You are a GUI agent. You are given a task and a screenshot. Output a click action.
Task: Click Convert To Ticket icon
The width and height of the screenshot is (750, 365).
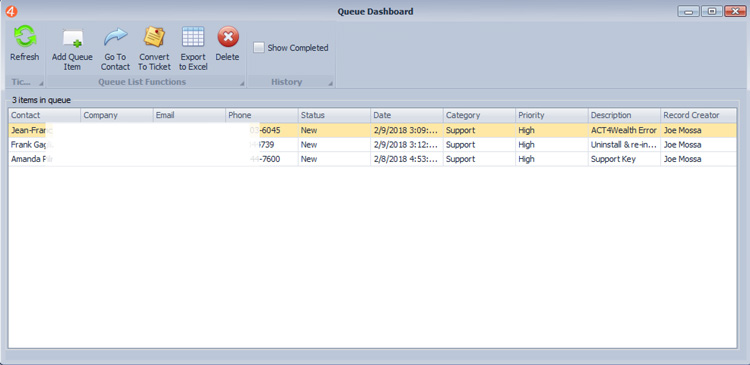click(x=154, y=37)
